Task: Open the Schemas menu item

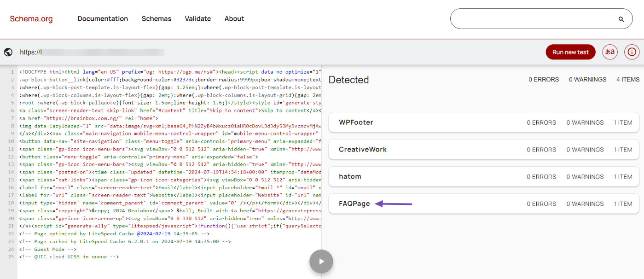Action: pyautogui.click(x=157, y=19)
